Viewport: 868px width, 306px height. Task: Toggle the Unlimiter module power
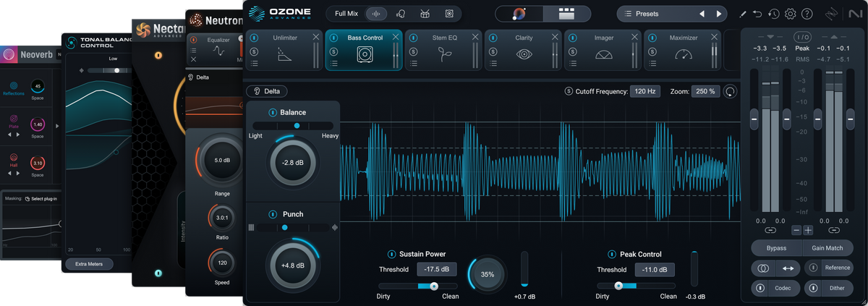pos(255,38)
